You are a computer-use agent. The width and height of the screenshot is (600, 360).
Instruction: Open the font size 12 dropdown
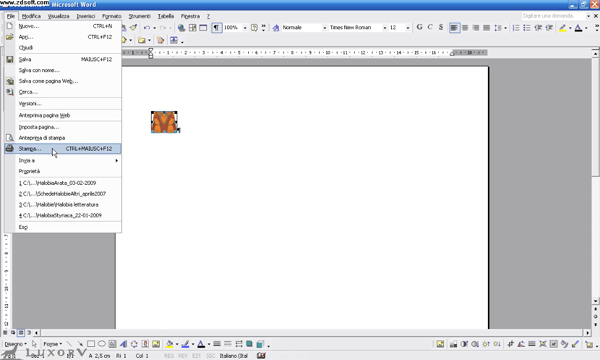(408, 28)
